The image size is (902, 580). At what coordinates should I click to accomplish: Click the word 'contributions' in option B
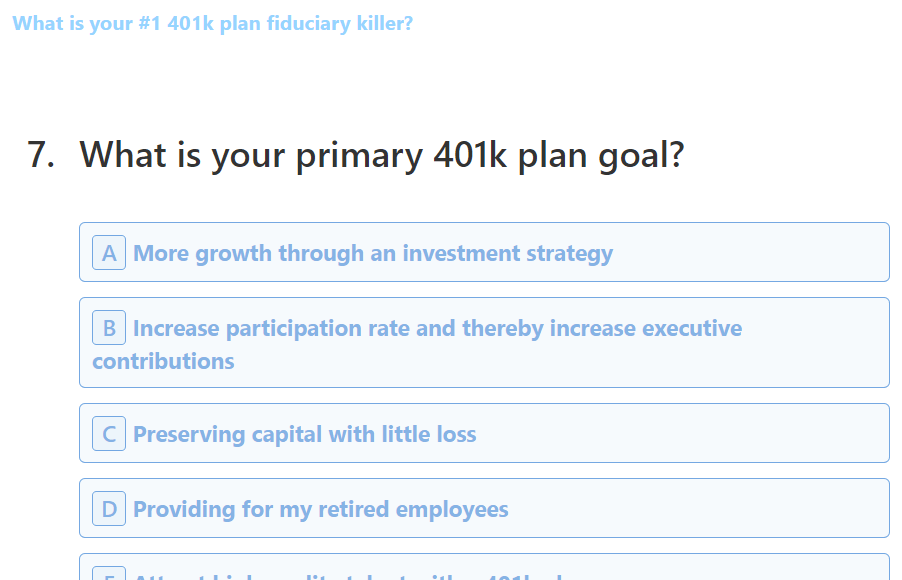click(x=163, y=361)
